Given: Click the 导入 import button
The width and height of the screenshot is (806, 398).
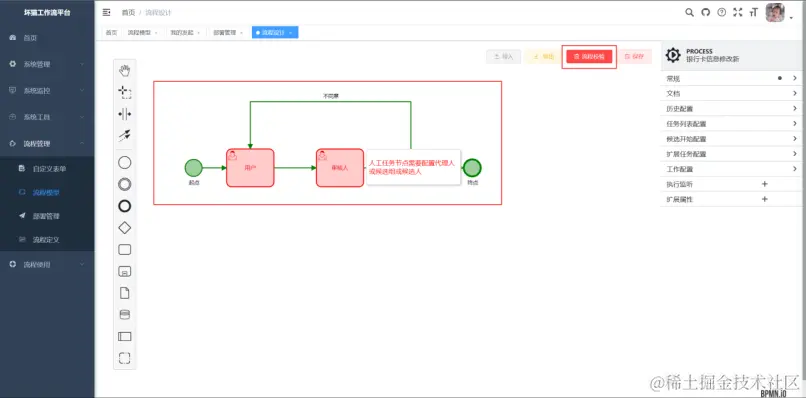Looking at the screenshot, I should point(503,57).
